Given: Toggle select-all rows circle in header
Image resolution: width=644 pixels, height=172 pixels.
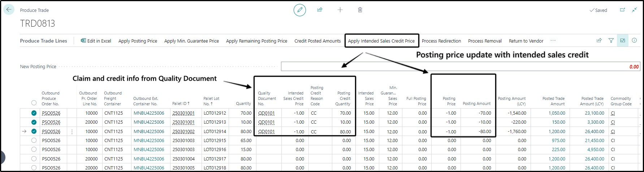Looking at the screenshot, I should point(34,102).
